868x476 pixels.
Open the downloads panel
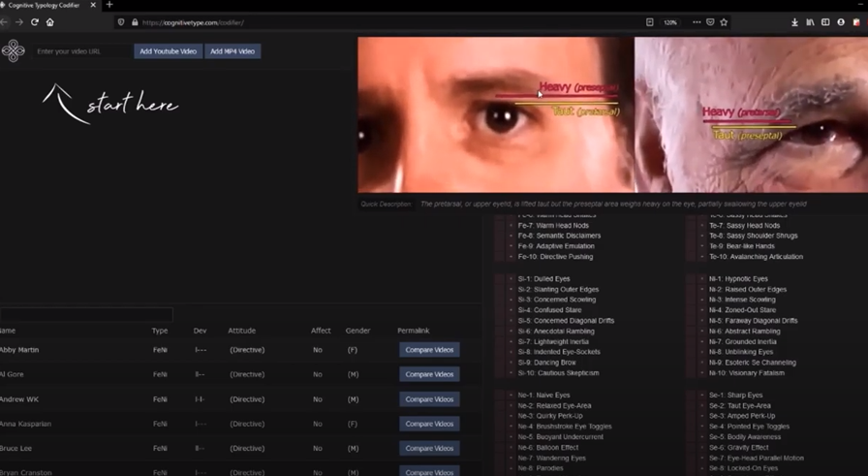coord(794,22)
